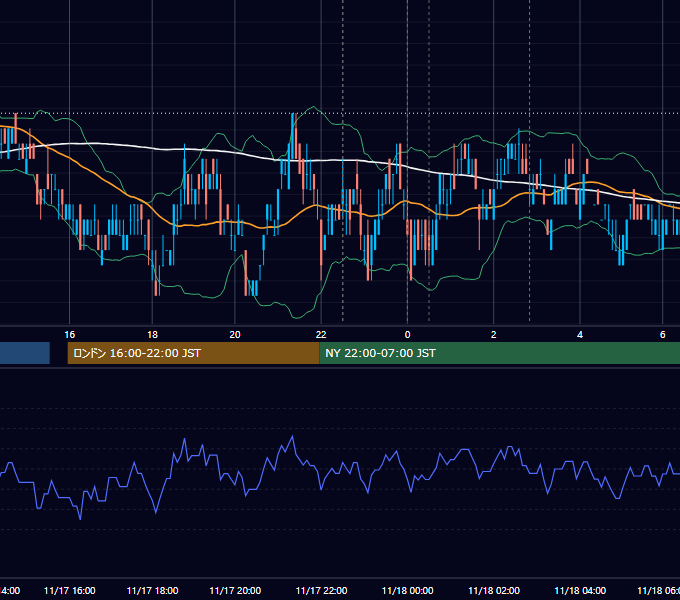Viewport: 680px width, 600px height.
Task: Click hour label 16 under price chart
Action: click(x=69, y=335)
